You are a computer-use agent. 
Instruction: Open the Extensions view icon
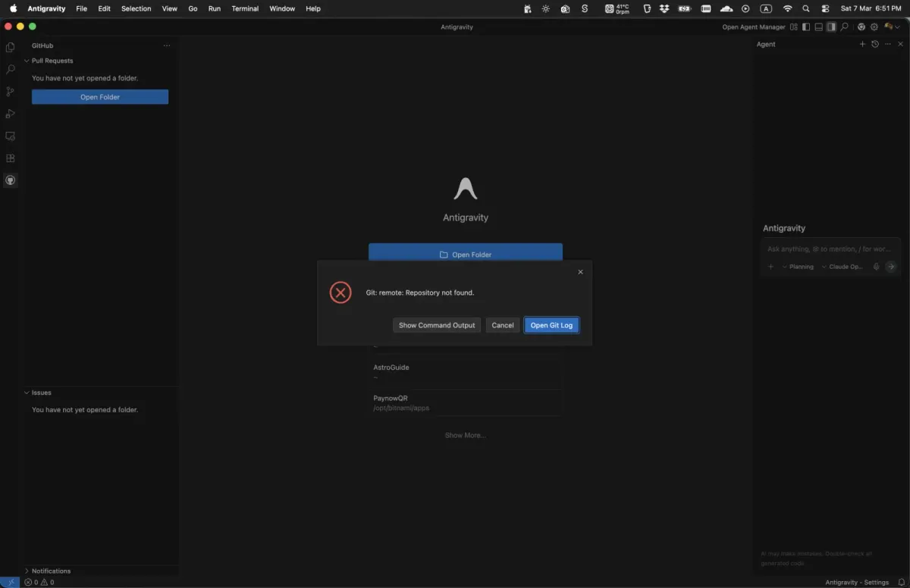pyautogui.click(x=10, y=158)
